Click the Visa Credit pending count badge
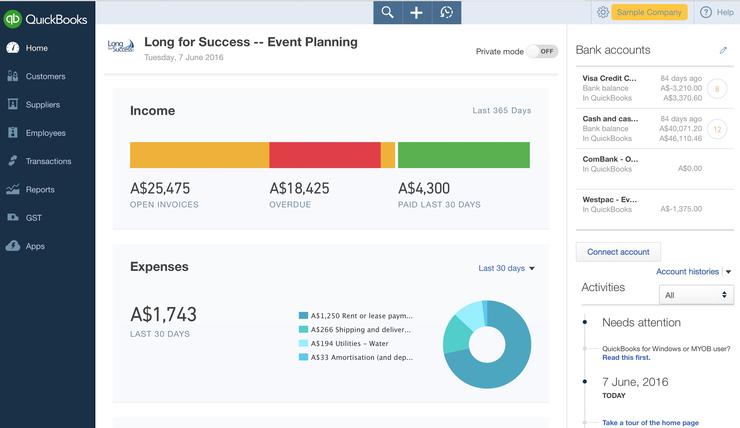 point(717,88)
